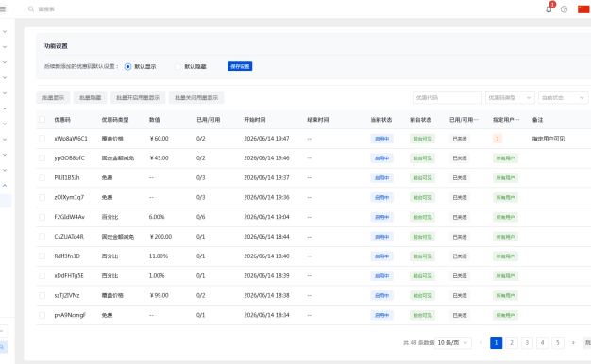
Task: Open the 当前状态 filter dropdown
Action: tap(563, 97)
